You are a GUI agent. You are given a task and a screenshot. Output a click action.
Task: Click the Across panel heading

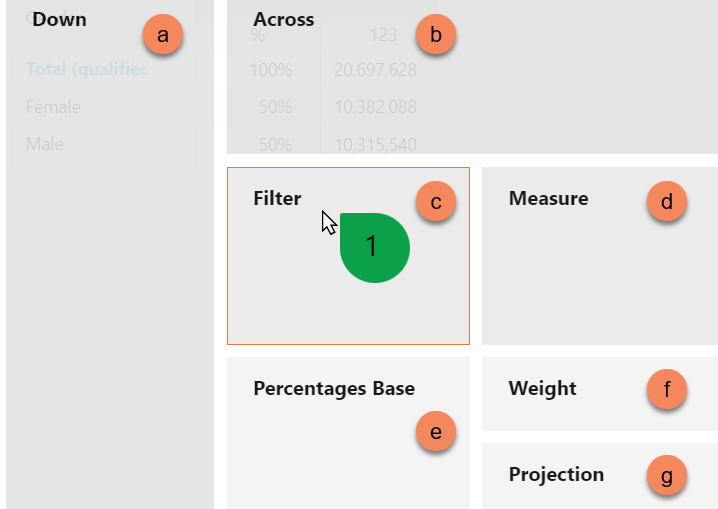pos(284,19)
